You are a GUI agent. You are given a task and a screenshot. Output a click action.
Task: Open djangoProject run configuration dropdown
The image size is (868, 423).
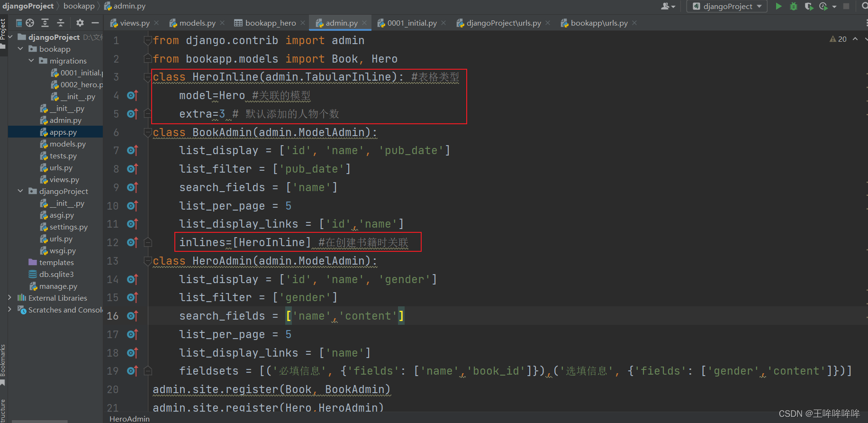[727, 6]
